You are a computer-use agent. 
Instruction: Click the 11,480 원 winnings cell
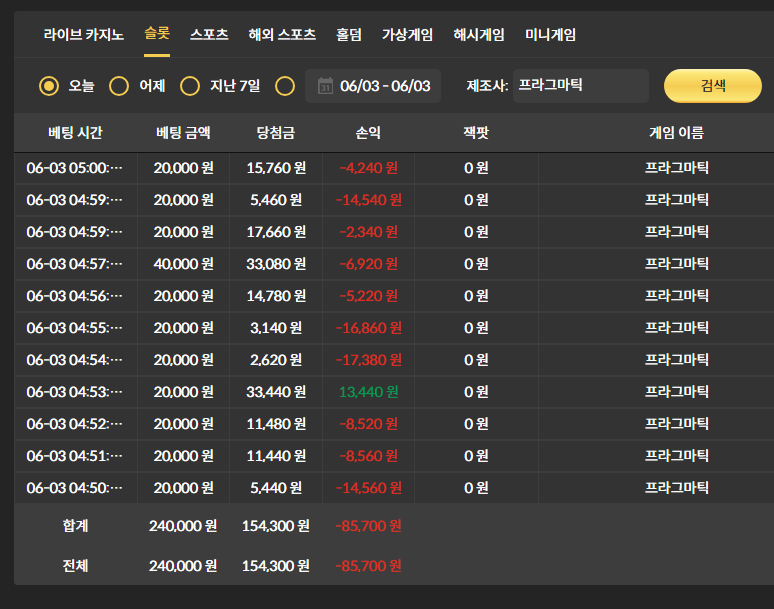(x=276, y=424)
